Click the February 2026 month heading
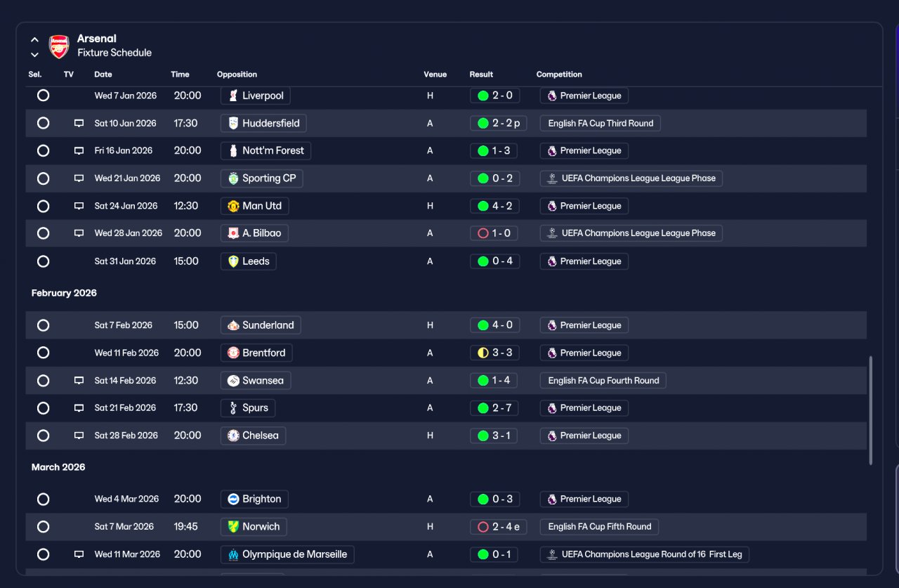 tap(64, 293)
